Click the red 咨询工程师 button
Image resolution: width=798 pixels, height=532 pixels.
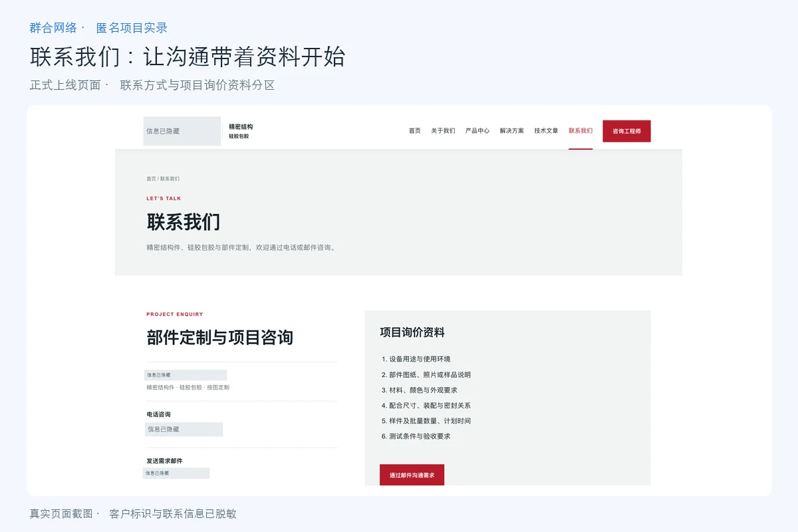pyautogui.click(x=626, y=131)
